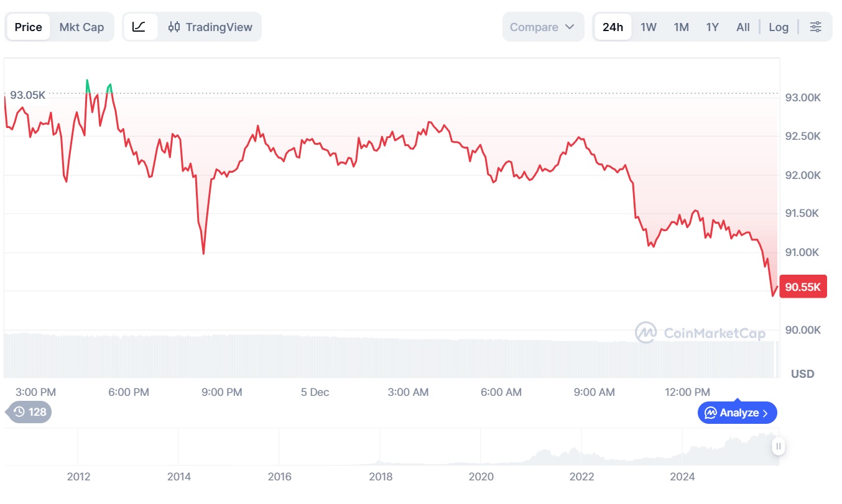Switch to TradingView candlestick chart
The image size is (842, 504).
coord(211,27)
